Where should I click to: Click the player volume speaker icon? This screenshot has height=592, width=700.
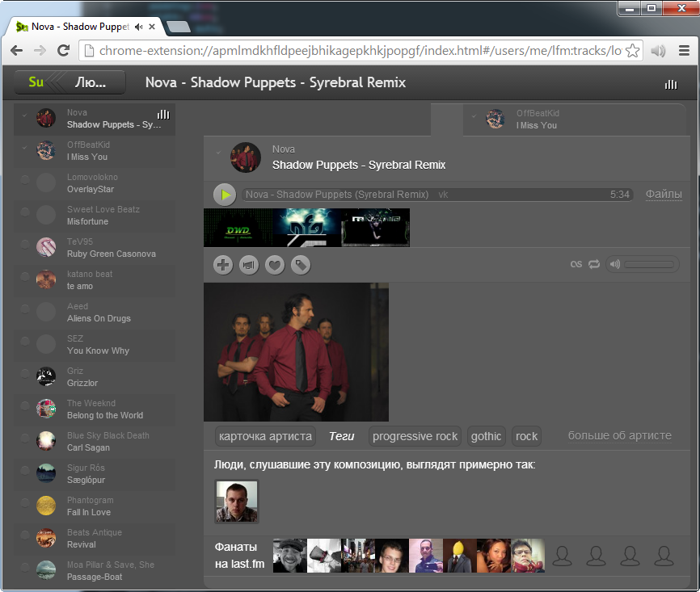coord(615,264)
